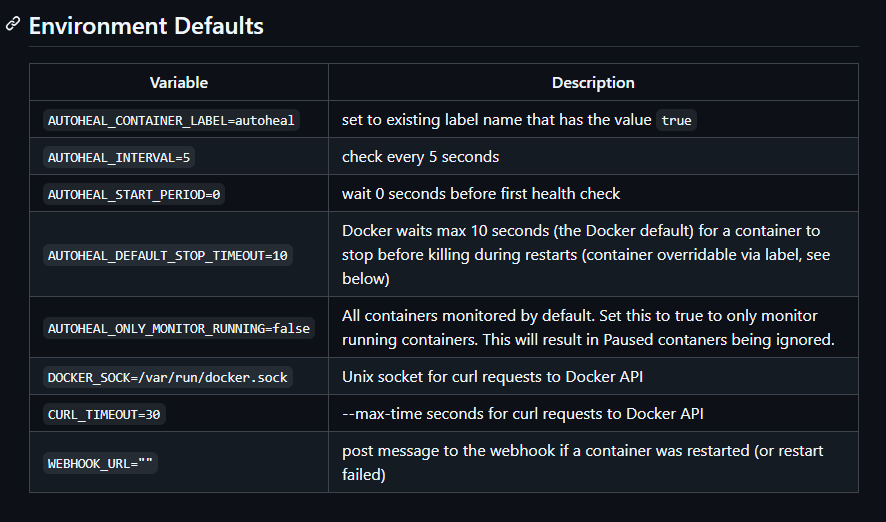Click the AUTOHEAL_INTERVAL=5 code snippet
886x522 pixels.
coord(119,158)
